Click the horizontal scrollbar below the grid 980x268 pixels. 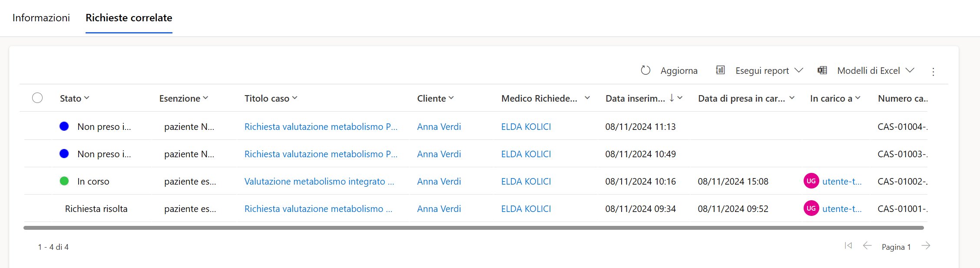pyautogui.click(x=473, y=228)
